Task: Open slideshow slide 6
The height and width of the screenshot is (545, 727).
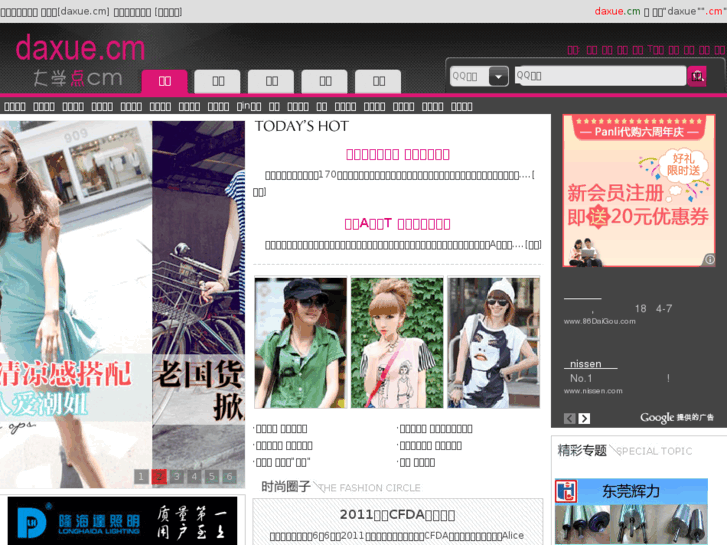Action: 230,476
